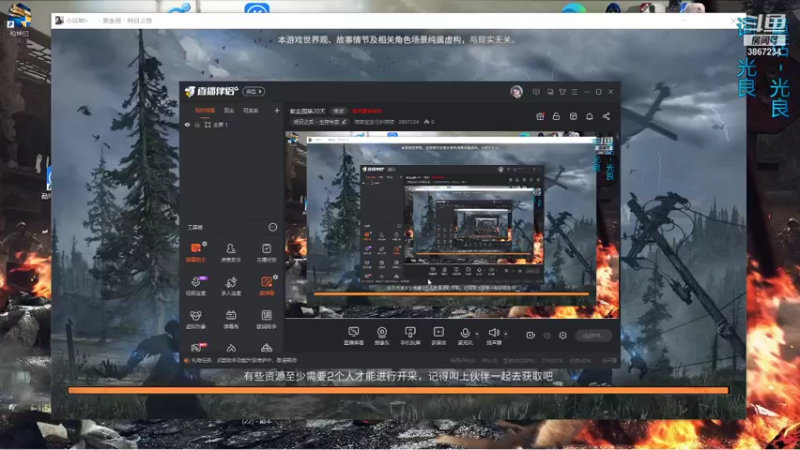Expand the speaker dropdown arrow
The width and height of the screenshot is (800, 450).
point(506,334)
